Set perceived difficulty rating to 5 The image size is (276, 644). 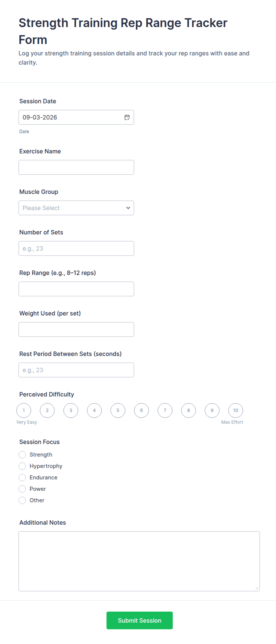[118, 411]
